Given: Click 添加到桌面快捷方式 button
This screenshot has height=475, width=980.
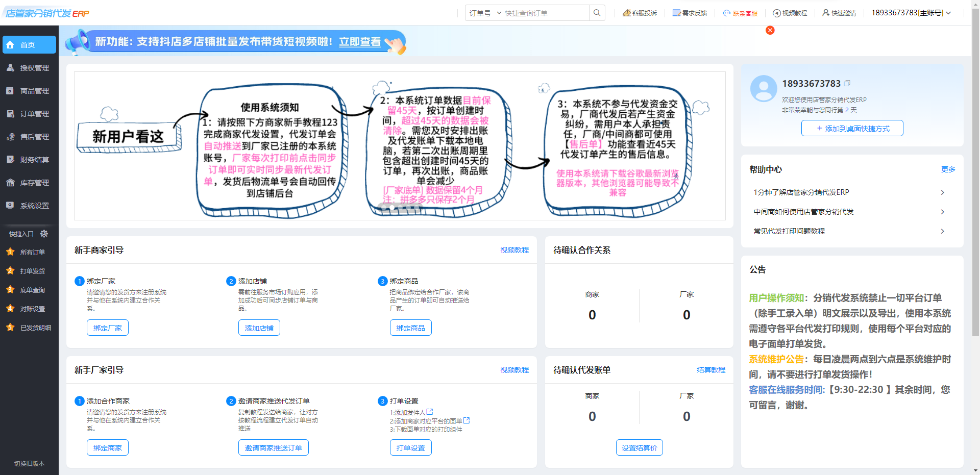Looking at the screenshot, I should click(x=852, y=129).
